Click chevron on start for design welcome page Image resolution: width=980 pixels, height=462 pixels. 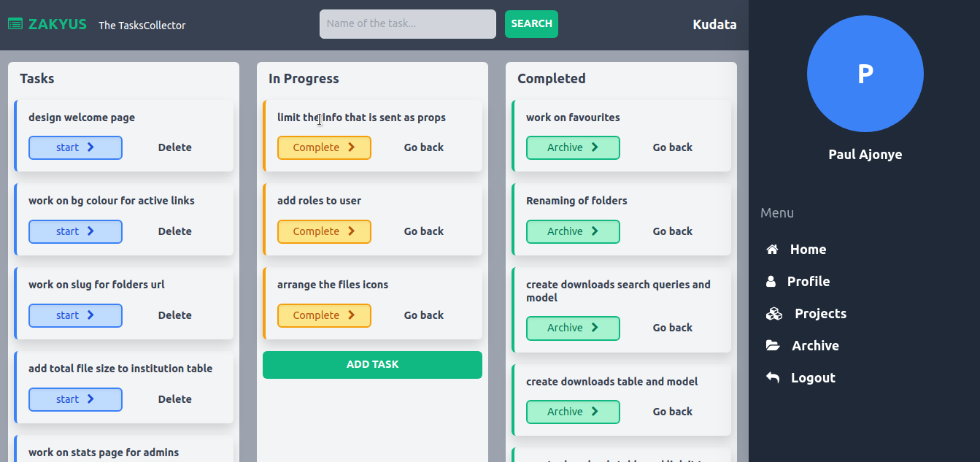90,147
